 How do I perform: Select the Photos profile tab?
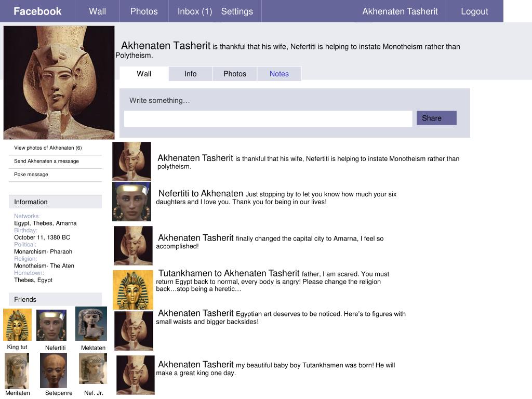pyautogui.click(x=235, y=74)
